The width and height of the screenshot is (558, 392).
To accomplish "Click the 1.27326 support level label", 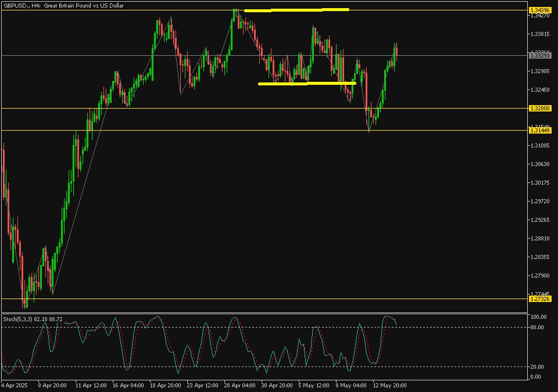I will coord(540,299).
